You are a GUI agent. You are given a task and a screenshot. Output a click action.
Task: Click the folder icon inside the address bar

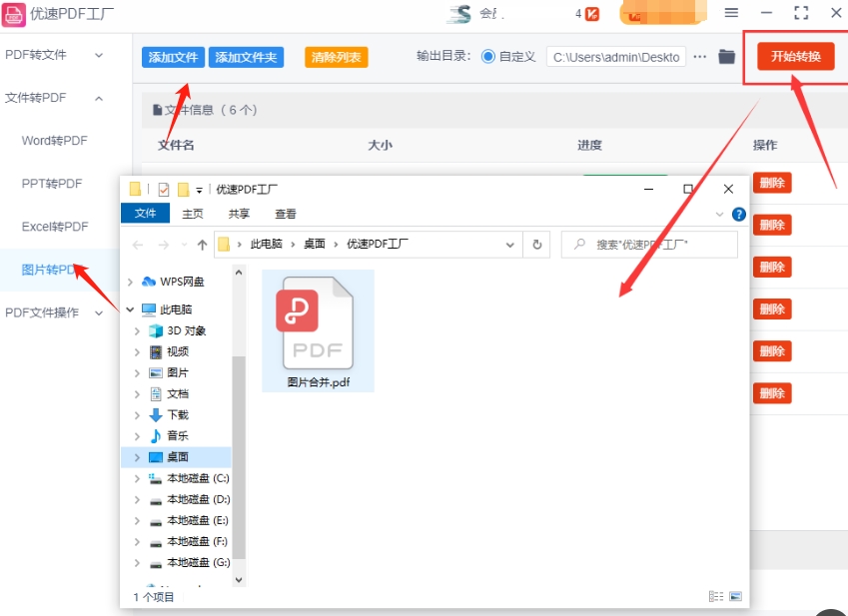pos(224,245)
